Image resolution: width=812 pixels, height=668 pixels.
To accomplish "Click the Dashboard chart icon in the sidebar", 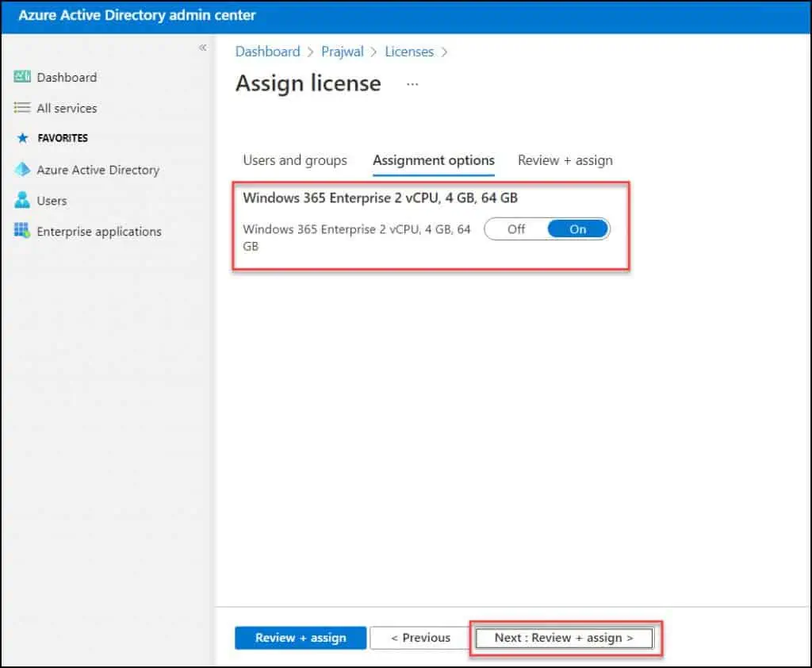I will pos(21,77).
